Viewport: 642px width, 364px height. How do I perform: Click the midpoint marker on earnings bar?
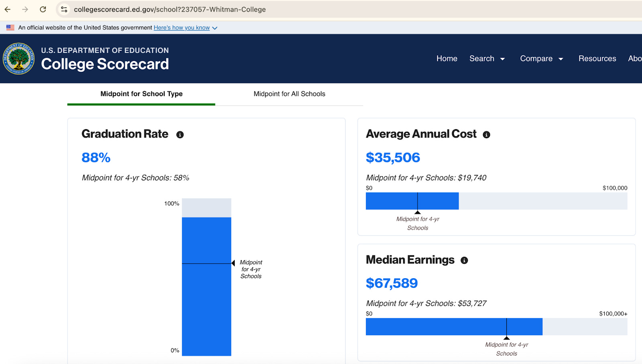507,338
